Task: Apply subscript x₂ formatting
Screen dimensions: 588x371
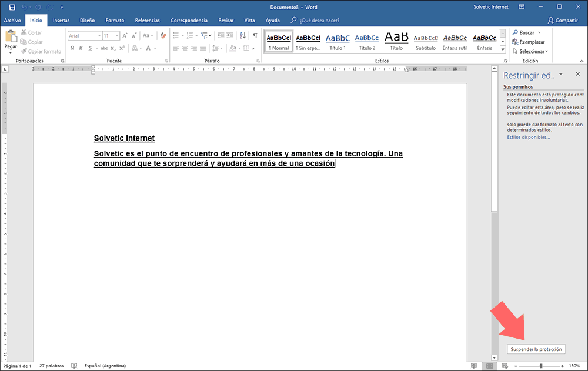Action: [x=113, y=48]
